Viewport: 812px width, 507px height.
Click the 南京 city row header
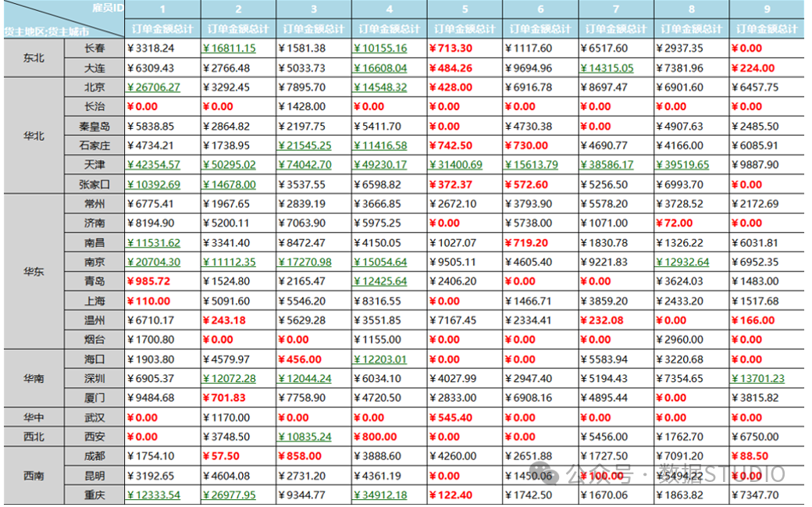point(94,262)
